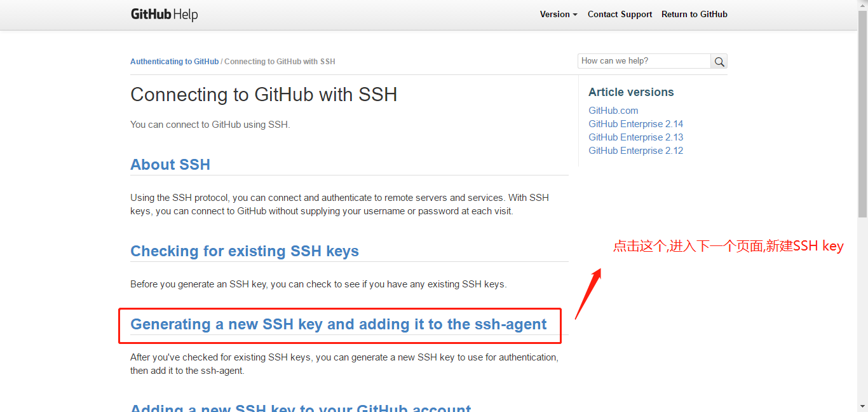
Task: Click the Article versions sidebar heading
Action: (631, 92)
